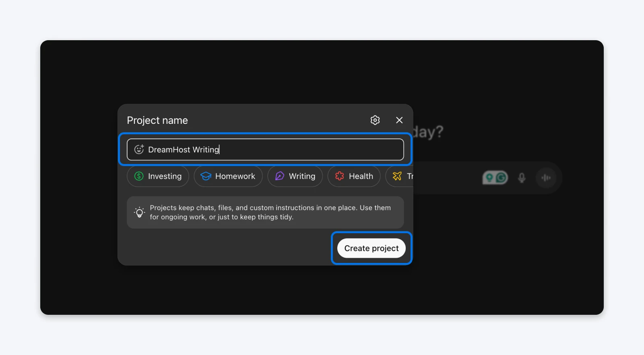The width and height of the screenshot is (644, 355).
Task: Click the DreamHost Writing project name field
Action: (x=265, y=150)
